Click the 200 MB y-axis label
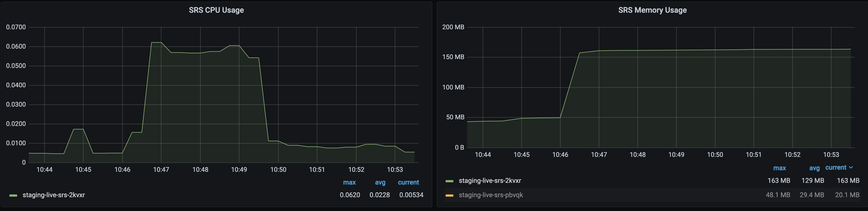 coord(453,27)
